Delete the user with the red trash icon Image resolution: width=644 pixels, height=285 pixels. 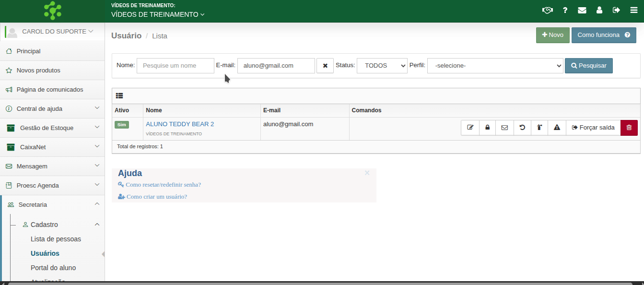pos(629,128)
